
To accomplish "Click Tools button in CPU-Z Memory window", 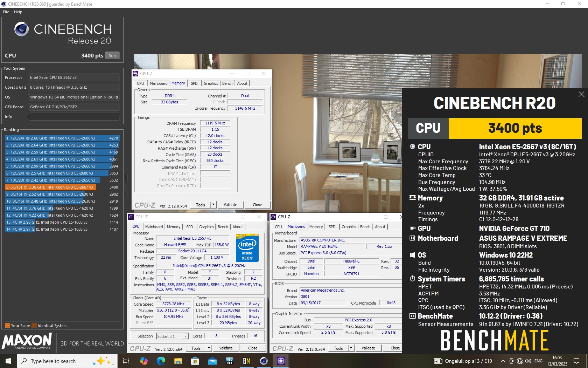I will tap(201, 205).
